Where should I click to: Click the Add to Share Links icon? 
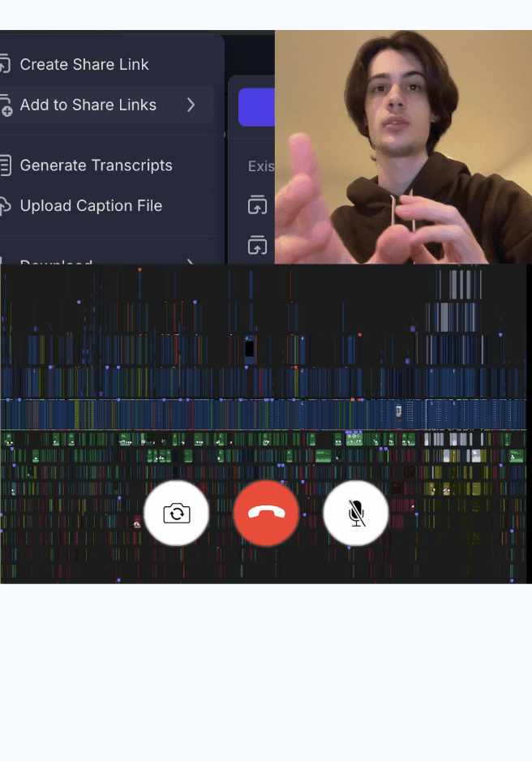tap(5, 105)
